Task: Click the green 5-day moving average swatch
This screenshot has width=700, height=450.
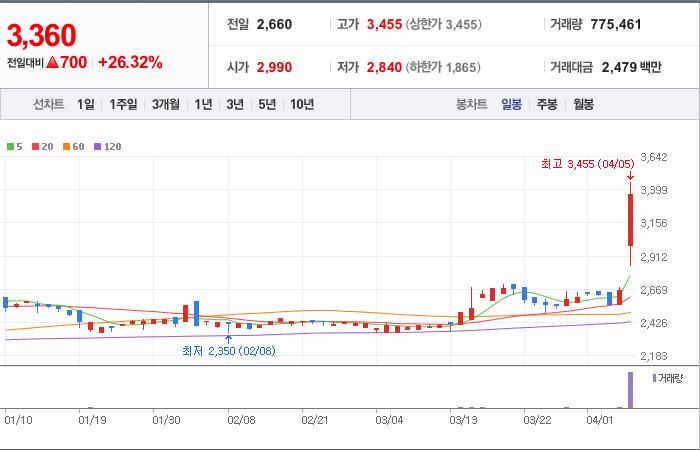Action: 10,146
